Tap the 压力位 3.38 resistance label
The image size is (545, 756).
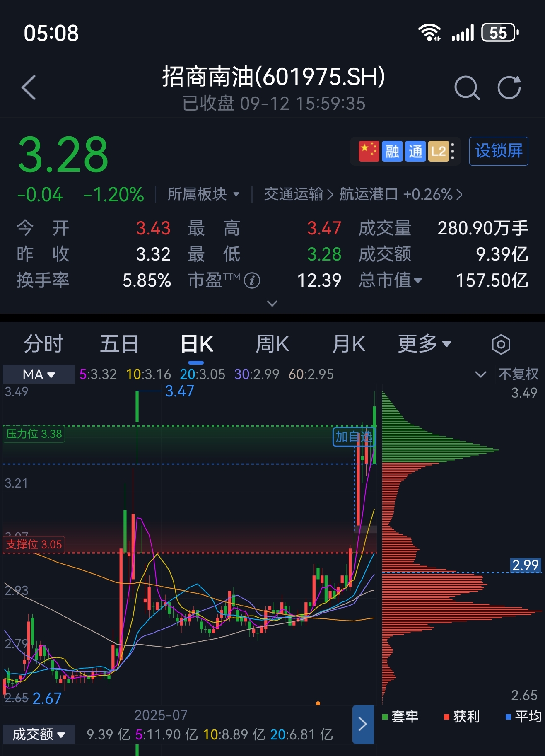click(x=34, y=434)
